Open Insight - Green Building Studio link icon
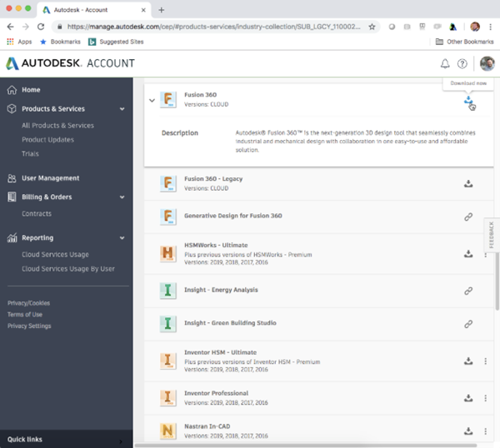500x448 pixels. (468, 324)
